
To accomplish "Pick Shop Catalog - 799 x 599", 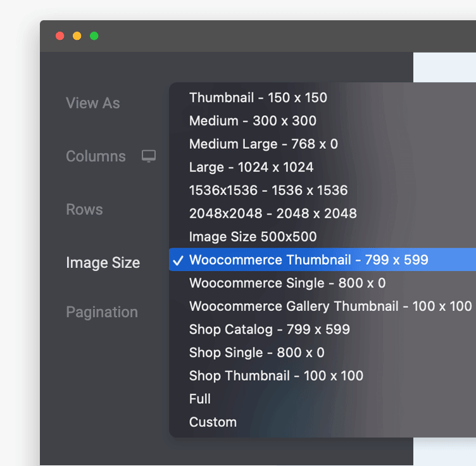I will point(269,329).
